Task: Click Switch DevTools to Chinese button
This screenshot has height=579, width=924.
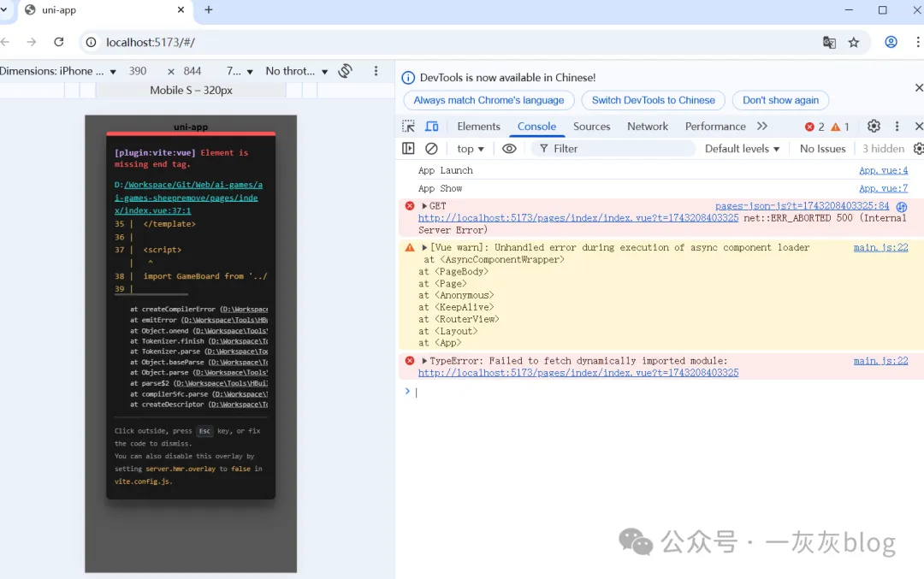Action: tap(653, 100)
